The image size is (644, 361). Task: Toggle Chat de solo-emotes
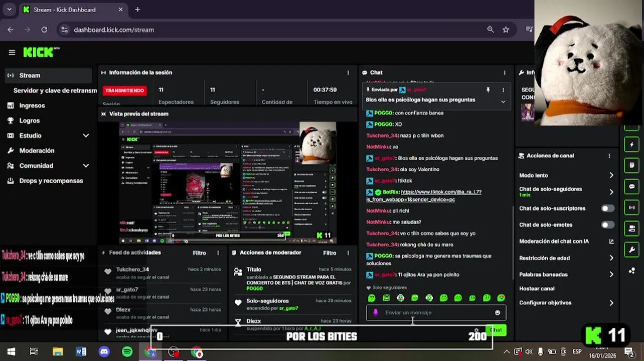point(607,225)
